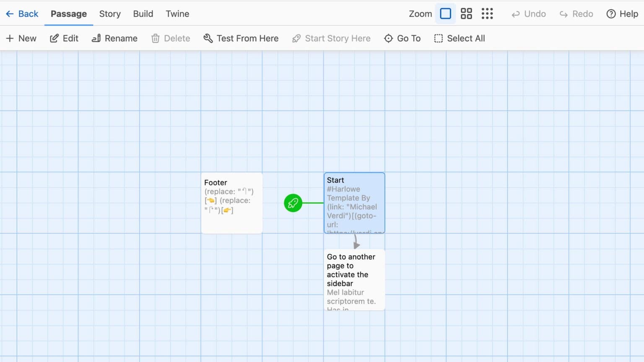
Task: Create a New passage
Action: [21, 38]
